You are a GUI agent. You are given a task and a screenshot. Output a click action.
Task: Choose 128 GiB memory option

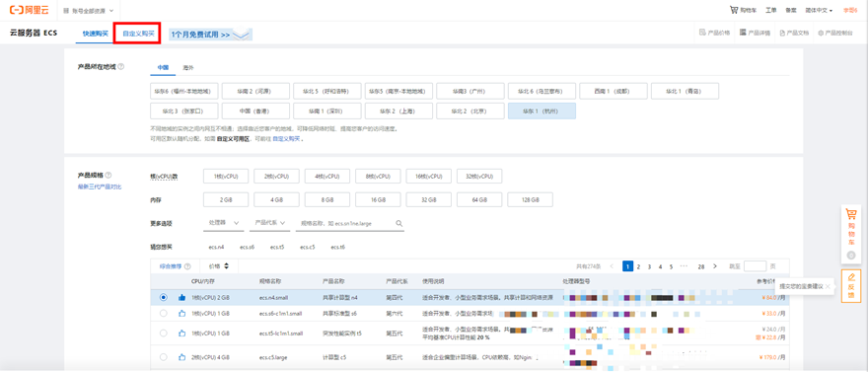click(530, 199)
